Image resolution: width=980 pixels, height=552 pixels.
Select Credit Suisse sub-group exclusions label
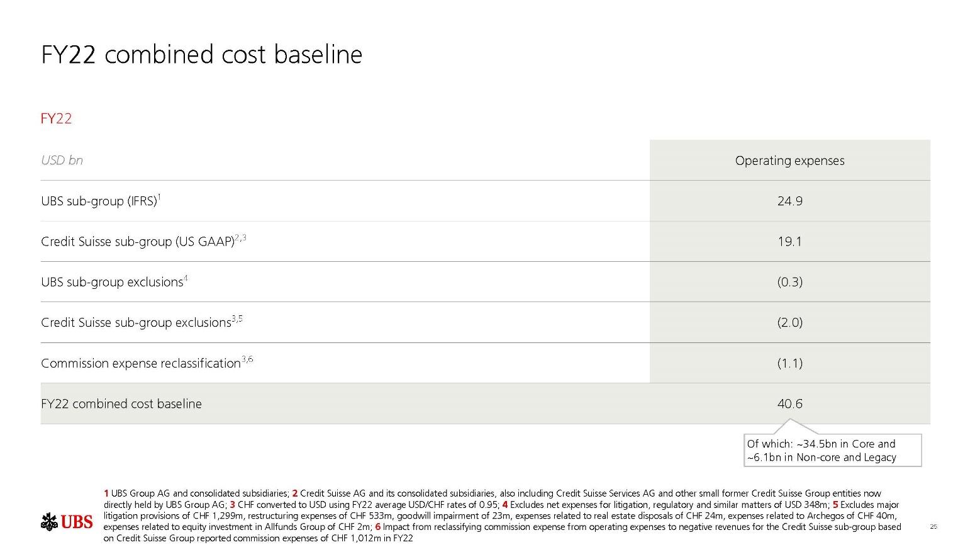pyautogui.click(x=142, y=322)
